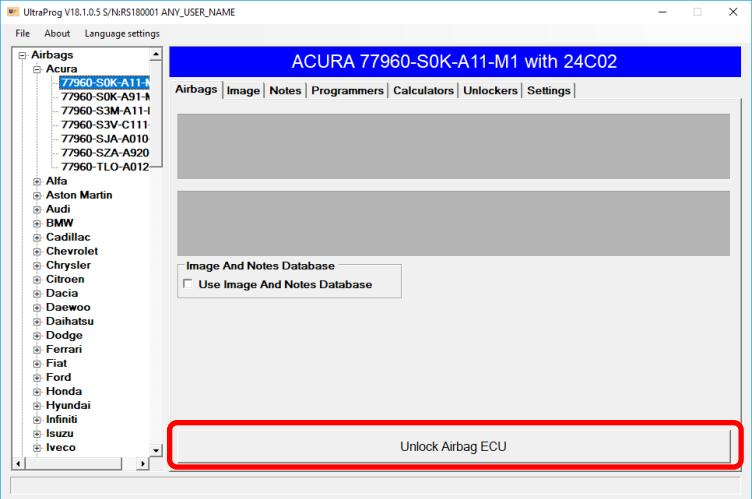Click the tree scroll-right arrow
This screenshot has width=752, height=499.
pos(142,463)
